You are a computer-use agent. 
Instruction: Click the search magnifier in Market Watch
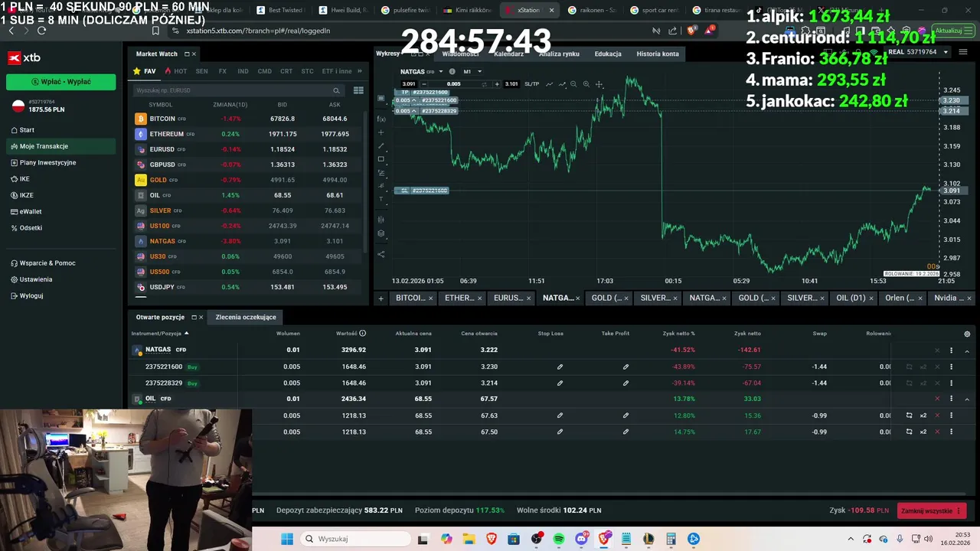[336, 90]
